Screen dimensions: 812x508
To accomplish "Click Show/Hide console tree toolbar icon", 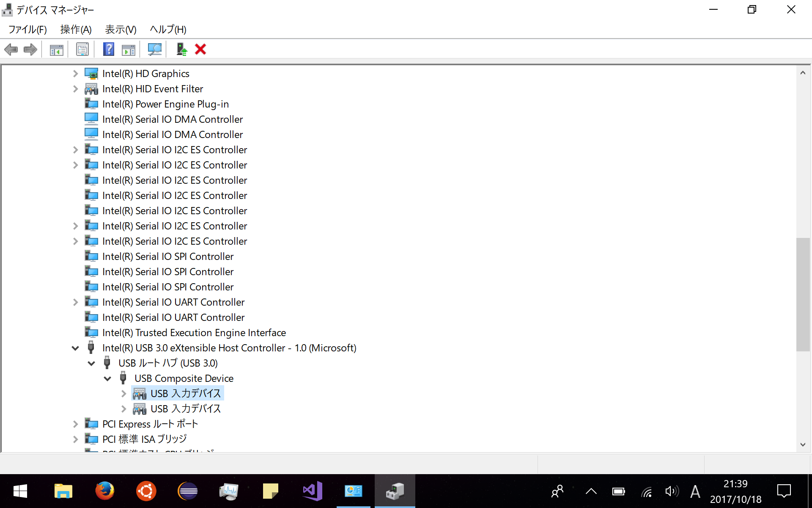I will 56,50.
